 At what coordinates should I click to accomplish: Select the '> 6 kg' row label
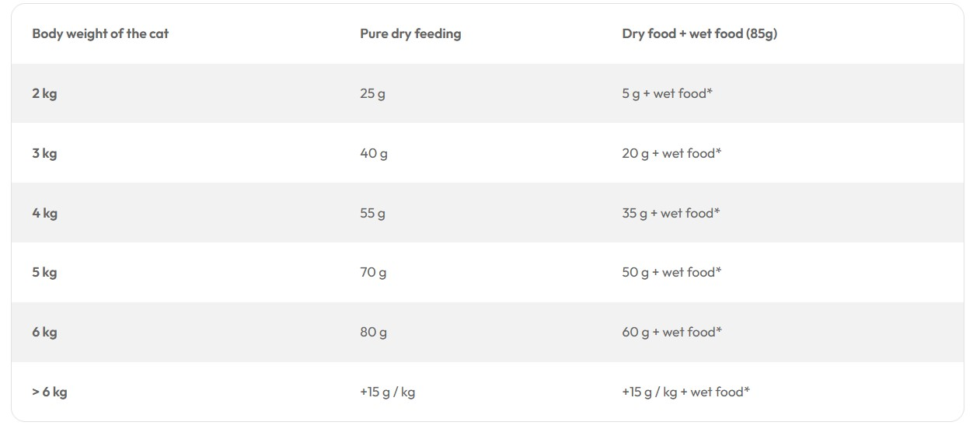click(50, 392)
